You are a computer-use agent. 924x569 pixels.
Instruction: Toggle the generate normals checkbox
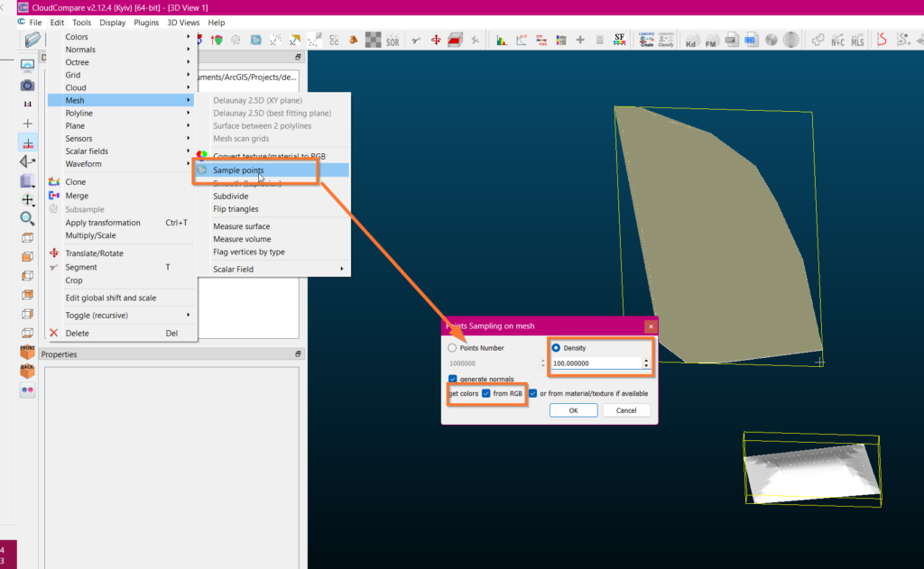coord(453,379)
